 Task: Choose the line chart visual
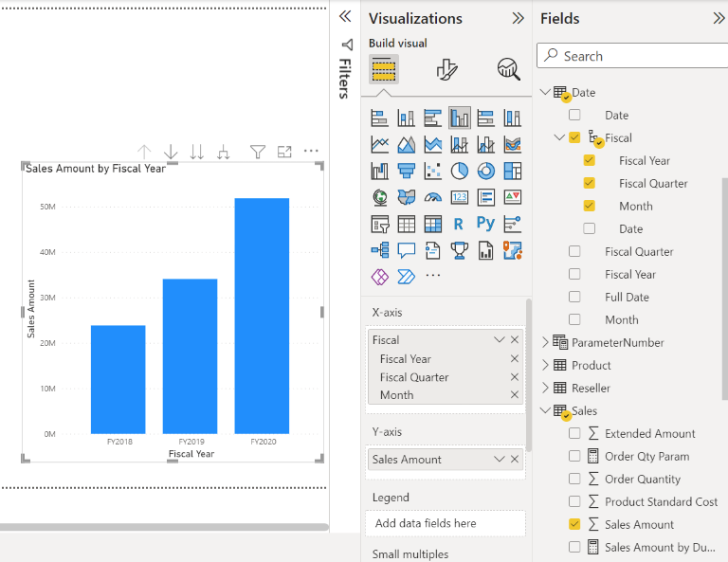pyautogui.click(x=379, y=144)
